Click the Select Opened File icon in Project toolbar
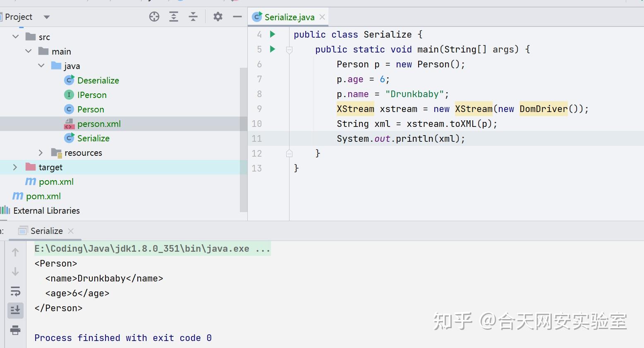The image size is (644, 348). 154,17
